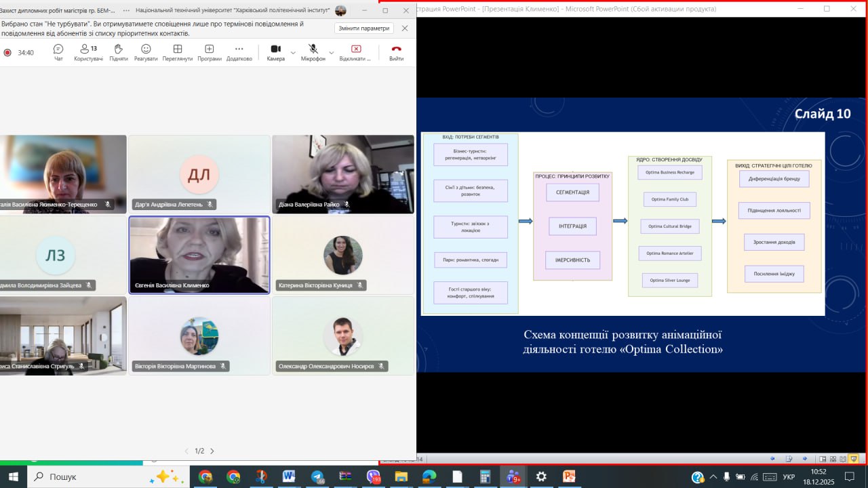868x488 pixels.
Task: Show the participants list in Teams
Action: (89, 52)
